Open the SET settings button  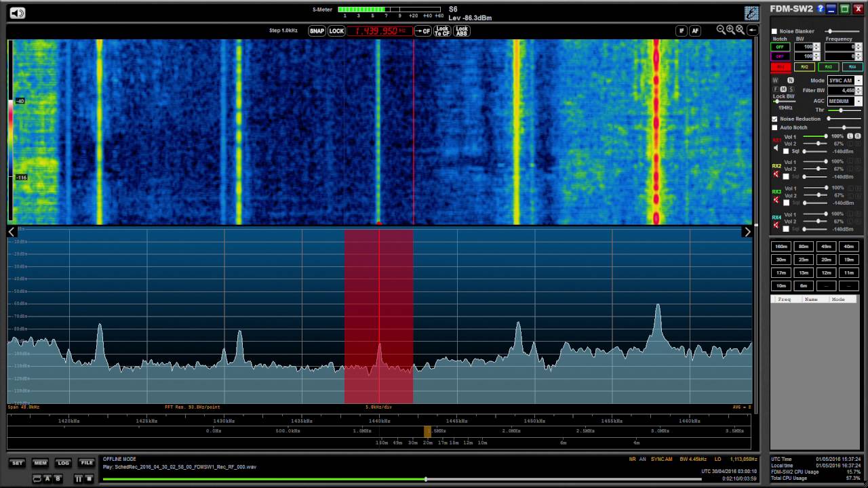(17, 463)
